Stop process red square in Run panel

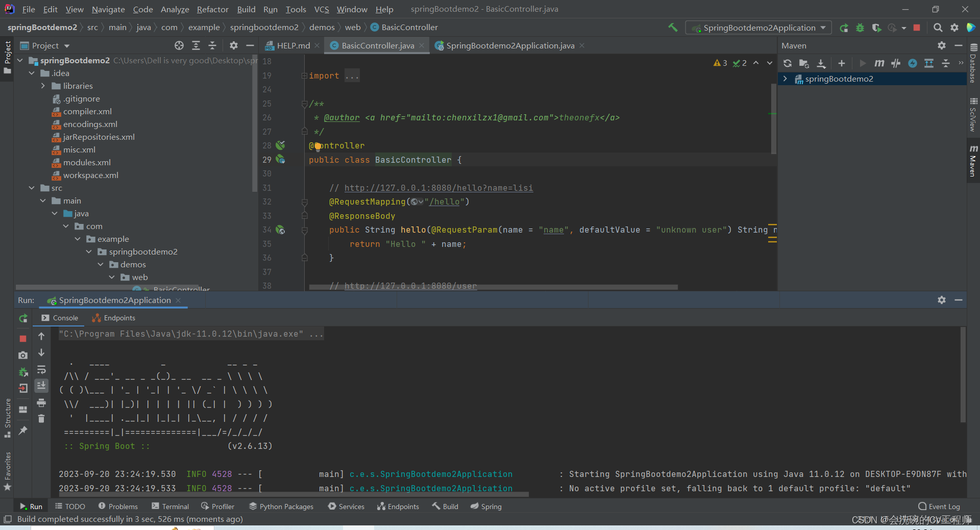pos(23,338)
